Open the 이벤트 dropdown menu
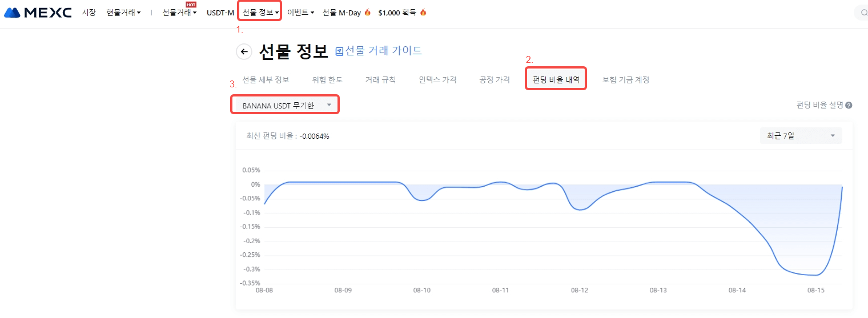Image resolution: width=868 pixels, height=318 pixels. click(301, 12)
